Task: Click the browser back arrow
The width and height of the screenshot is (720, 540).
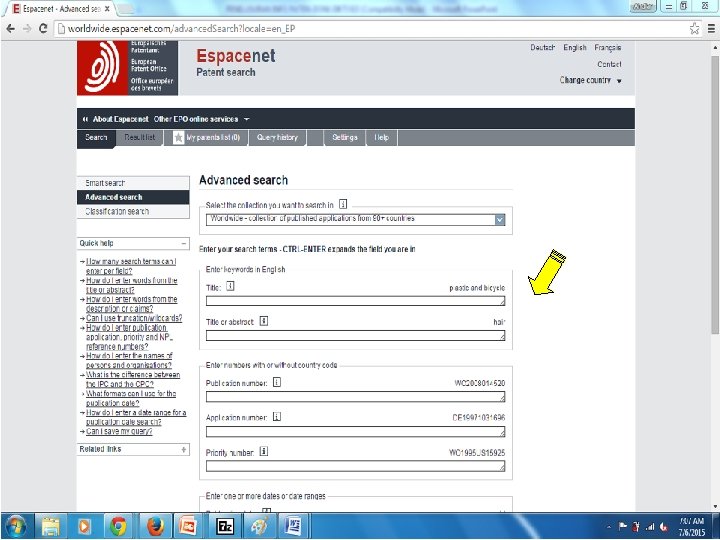Action: coord(10,28)
